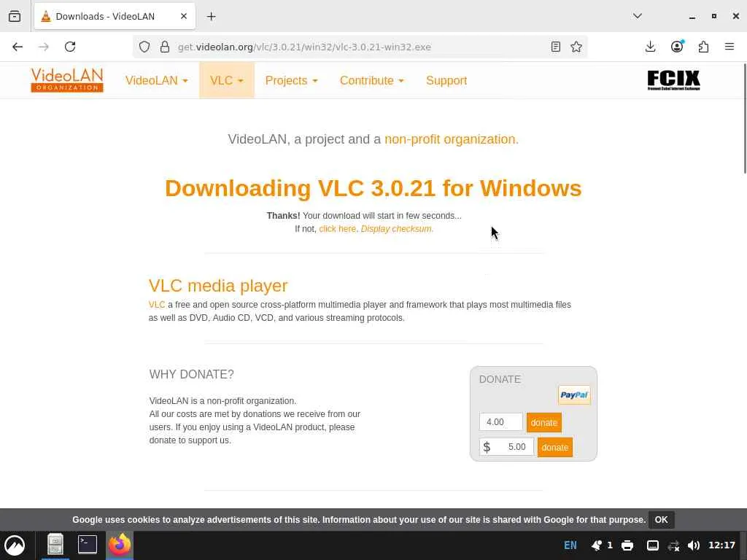This screenshot has height=560, width=747.
Task: Open a new tab with plus button
Action: [x=211, y=17]
